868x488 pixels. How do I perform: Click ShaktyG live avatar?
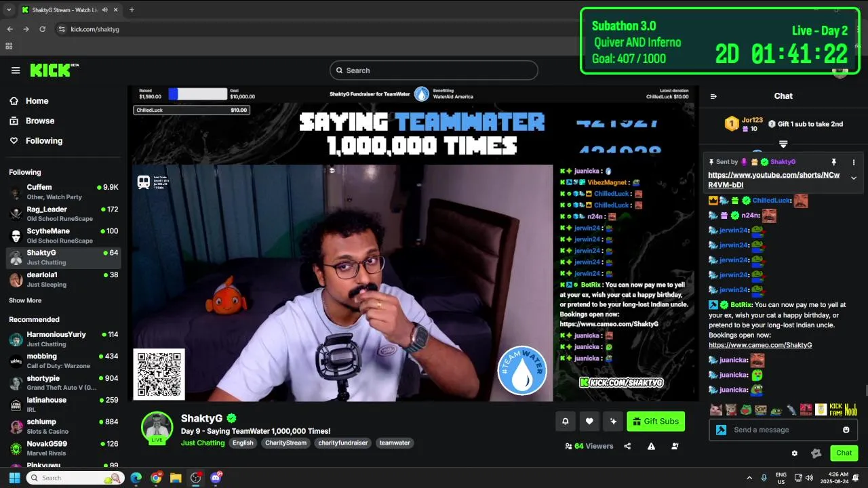[x=157, y=428]
